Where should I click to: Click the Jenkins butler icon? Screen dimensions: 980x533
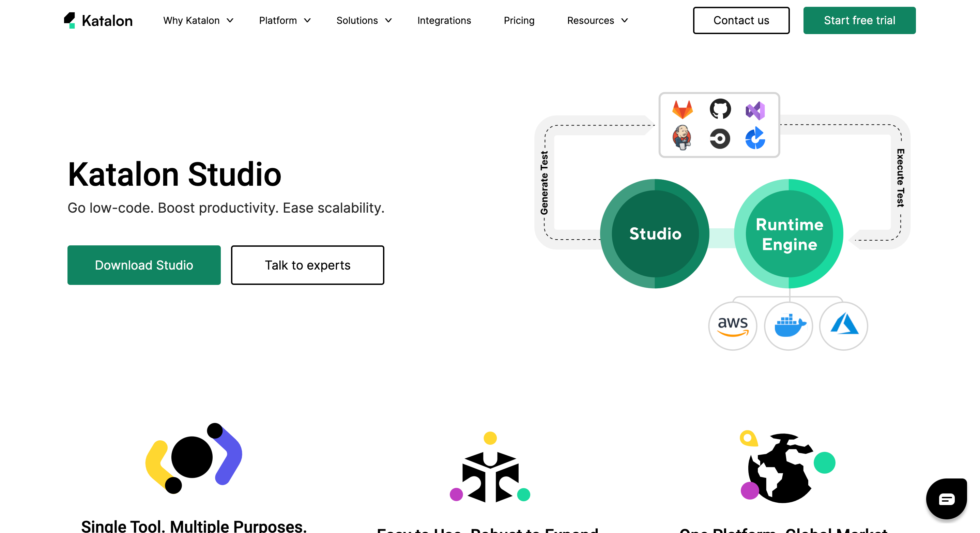[x=682, y=137]
